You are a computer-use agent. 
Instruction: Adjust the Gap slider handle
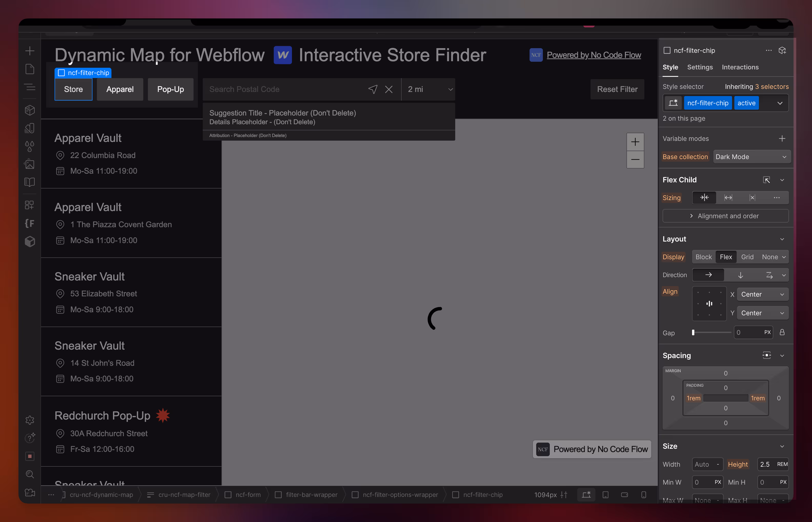pos(693,332)
